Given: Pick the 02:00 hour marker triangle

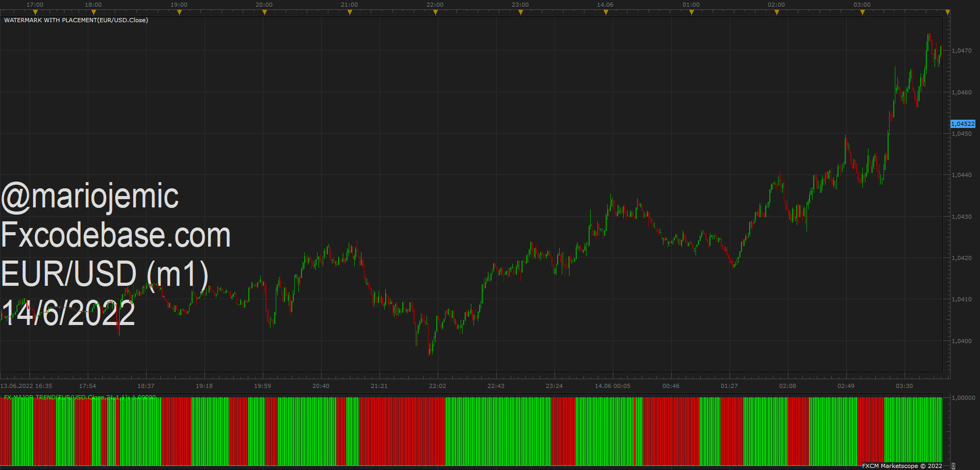Looking at the screenshot, I should click(x=777, y=12).
